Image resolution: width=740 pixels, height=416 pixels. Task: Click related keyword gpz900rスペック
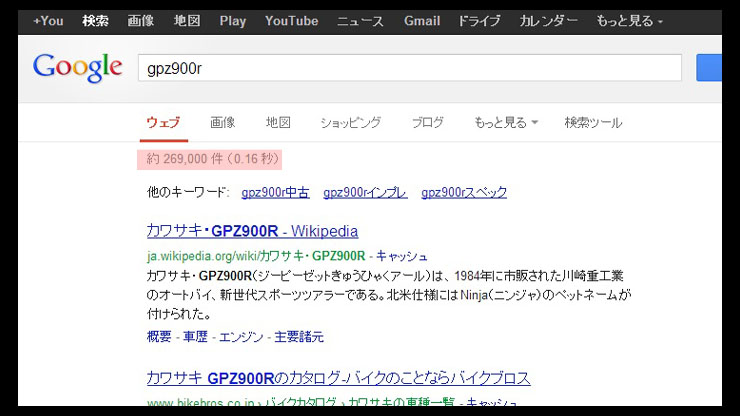(x=464, y=193)
